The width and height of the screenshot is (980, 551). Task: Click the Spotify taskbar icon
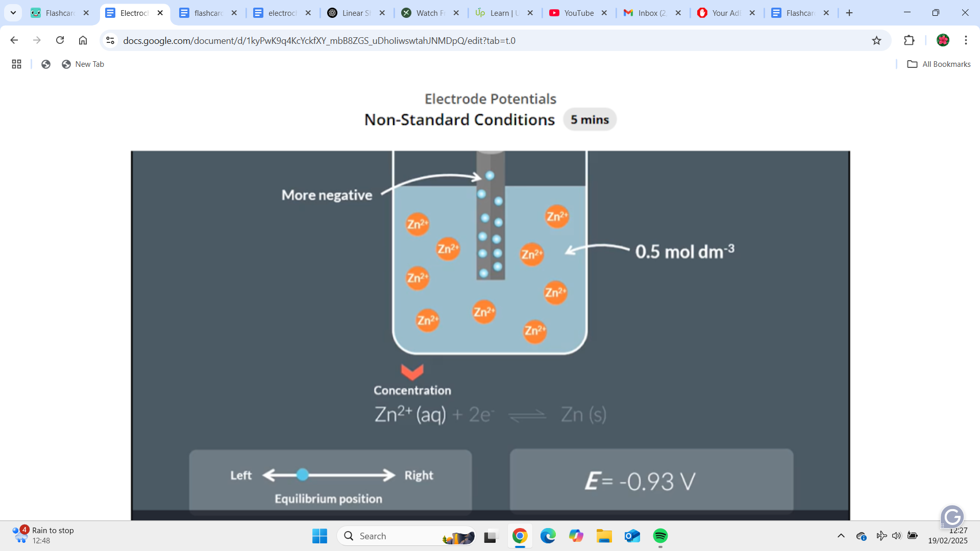[x=661, y=536]
